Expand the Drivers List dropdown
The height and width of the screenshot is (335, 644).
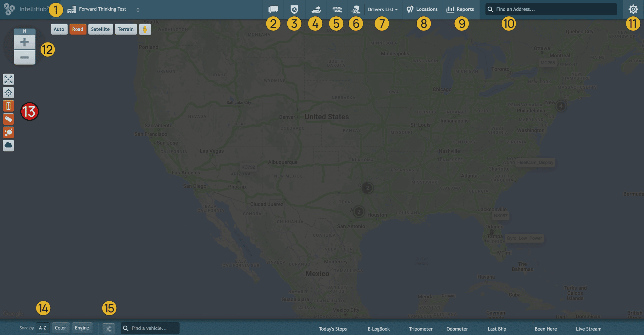tap(383, 9)
